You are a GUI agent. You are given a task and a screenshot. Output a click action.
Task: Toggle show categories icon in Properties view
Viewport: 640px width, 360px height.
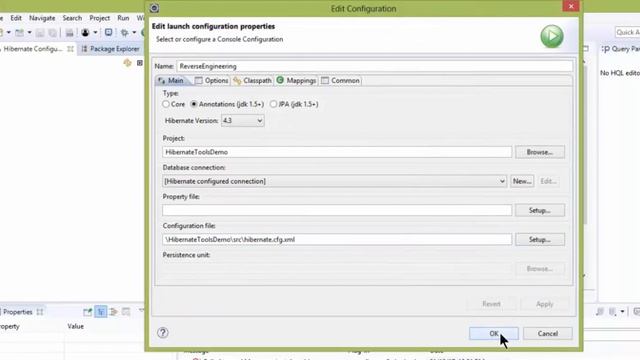100,311
